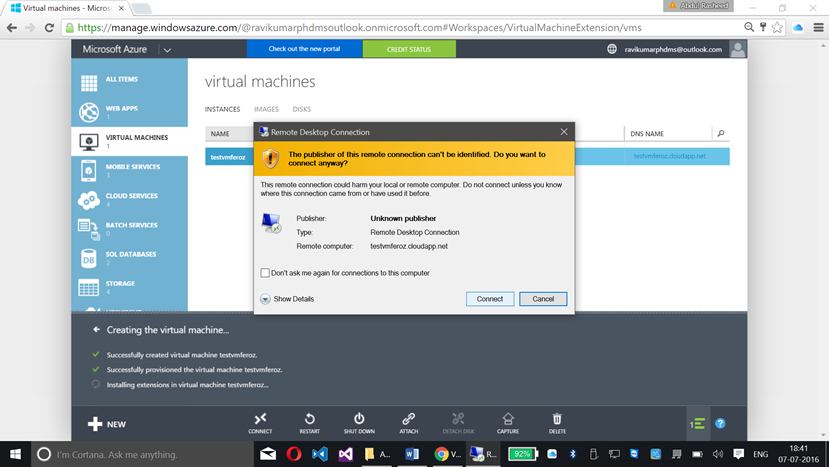The height and width of the screenshot is (467, 829).
Task: Click the search magnifier in table header
Action: tap(721, 133)
